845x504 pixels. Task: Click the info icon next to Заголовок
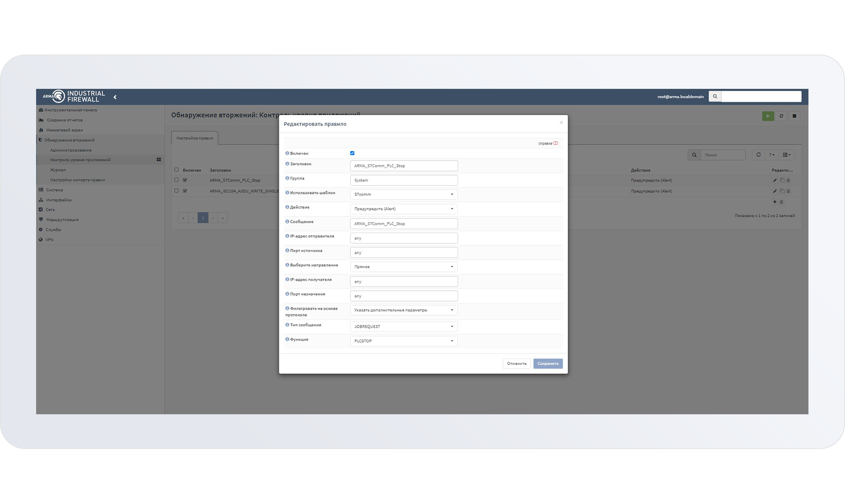(287, 164)
